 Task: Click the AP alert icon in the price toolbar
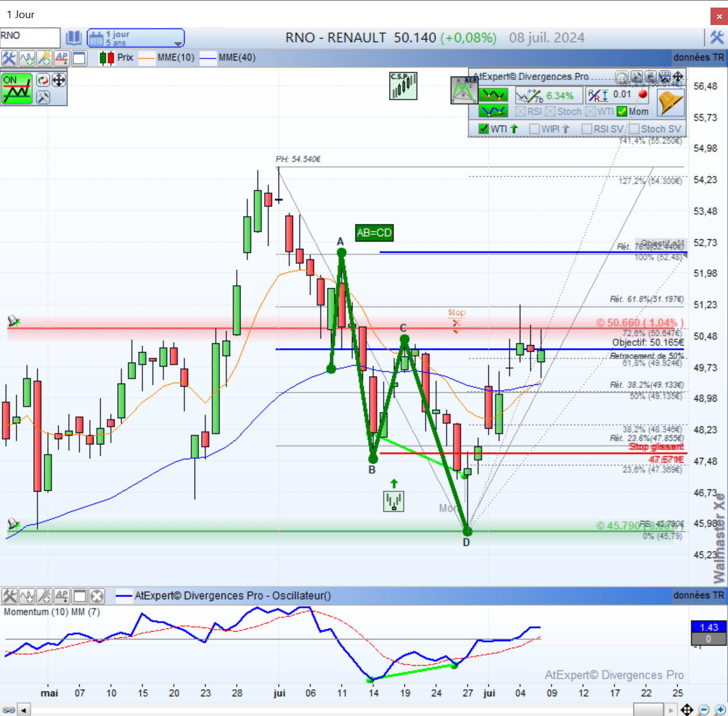[x=62, y=58]
